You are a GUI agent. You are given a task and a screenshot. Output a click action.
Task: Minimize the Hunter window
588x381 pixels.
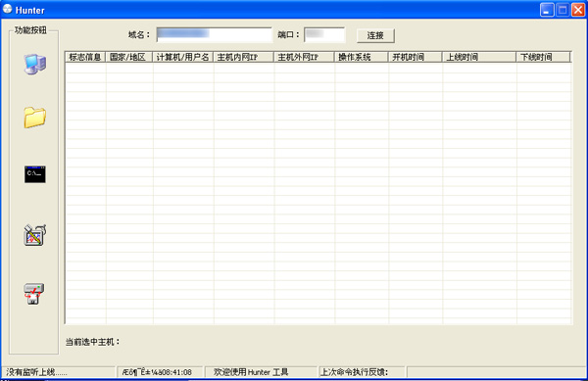pyautogui.click(x=547, y=10)
